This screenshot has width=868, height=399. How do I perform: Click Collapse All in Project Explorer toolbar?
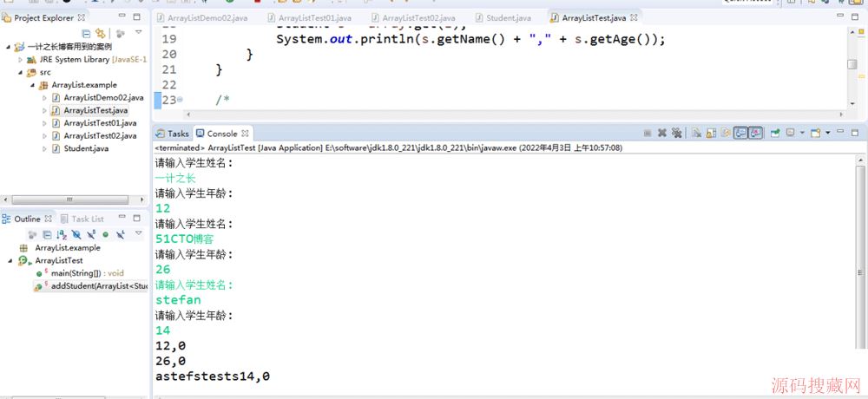tap(86, 33)
